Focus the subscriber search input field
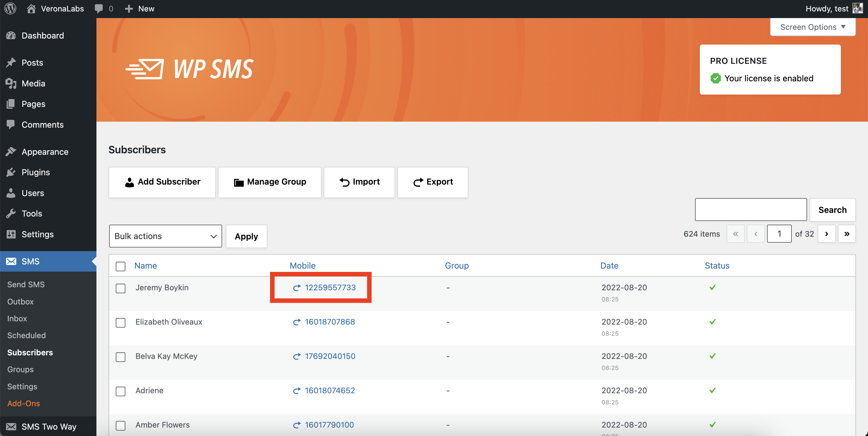This screenshot has height=436, width=868. click(751, 210)
